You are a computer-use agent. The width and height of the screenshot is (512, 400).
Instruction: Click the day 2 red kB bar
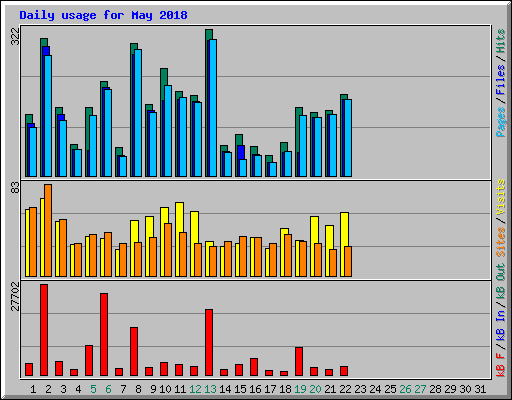44,330
